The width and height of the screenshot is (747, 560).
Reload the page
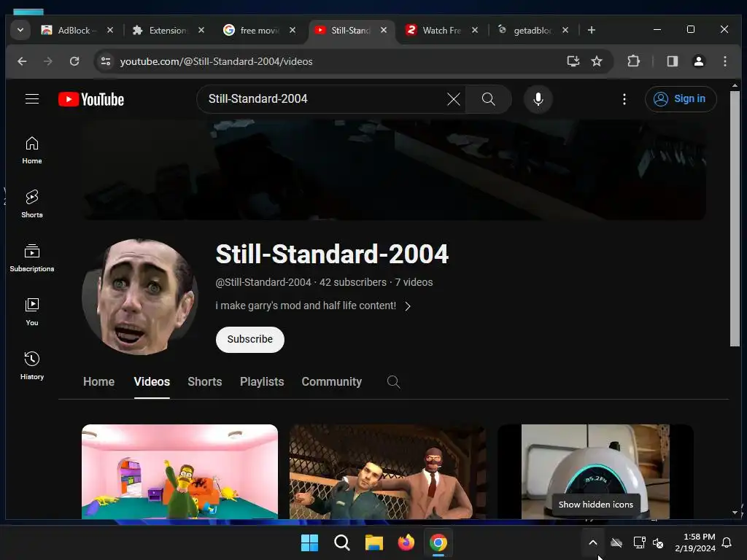pos(74,61)
